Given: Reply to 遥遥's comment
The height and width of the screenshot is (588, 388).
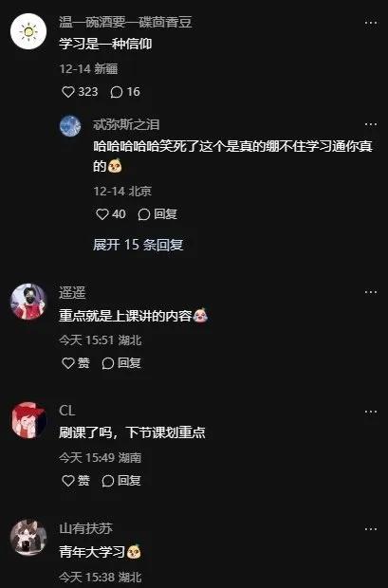Looking at the screenshot, I should [x=121, y=363].
